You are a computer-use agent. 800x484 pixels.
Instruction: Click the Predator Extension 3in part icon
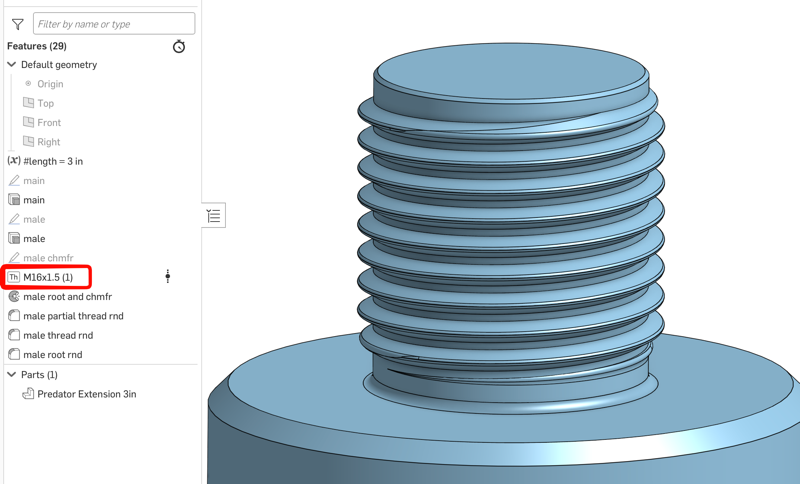click(x=28, y=394)
